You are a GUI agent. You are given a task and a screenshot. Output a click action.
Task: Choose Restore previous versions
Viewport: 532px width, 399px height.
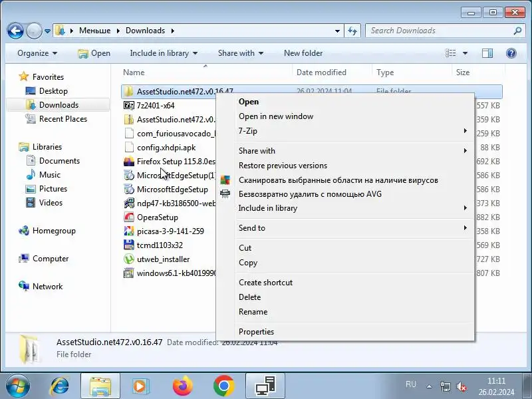pyautogui.click(x=345, y=166)
